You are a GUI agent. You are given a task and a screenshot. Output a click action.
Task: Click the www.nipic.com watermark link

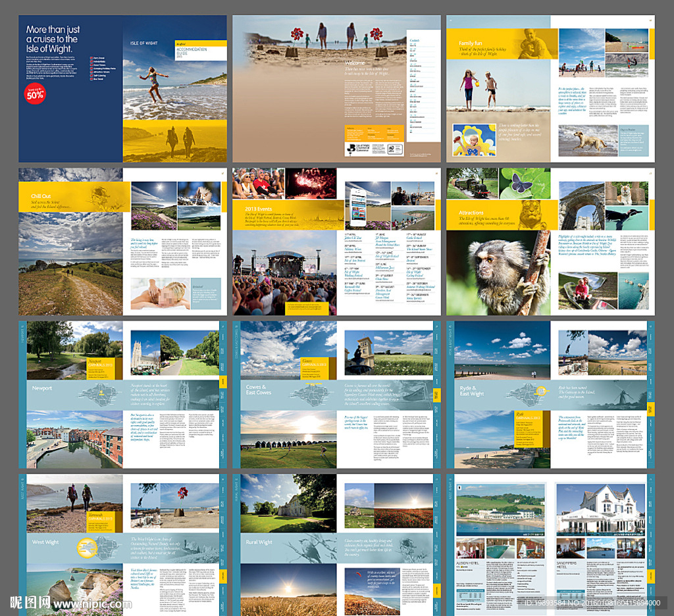pos(92,603)
